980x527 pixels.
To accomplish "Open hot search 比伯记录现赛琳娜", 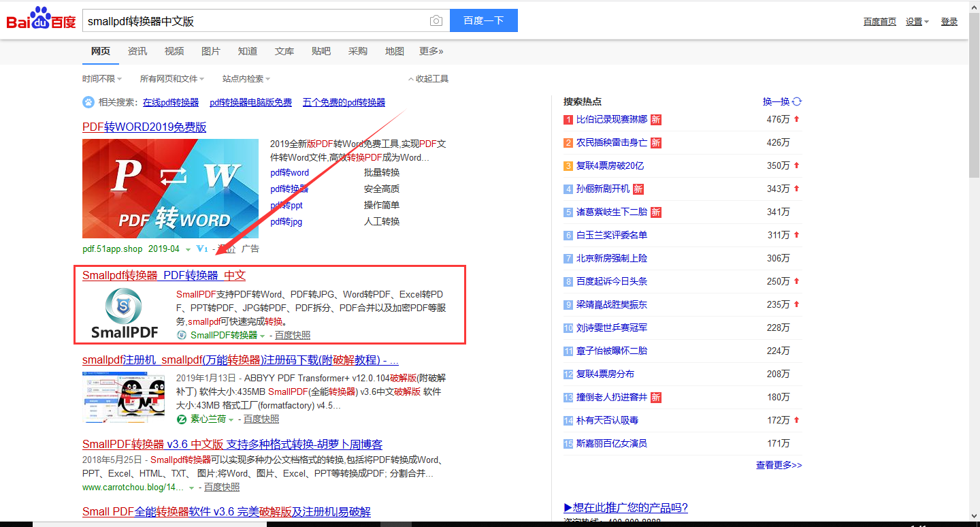I will click(x=612, y=119).
